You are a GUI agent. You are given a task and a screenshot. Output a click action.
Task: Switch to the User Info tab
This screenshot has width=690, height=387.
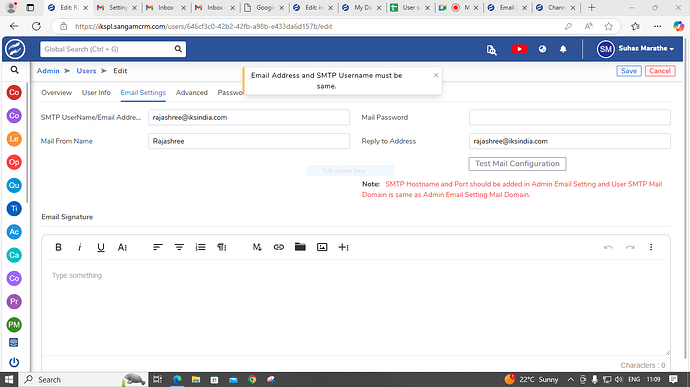pyautogui.click(x=96, y=92)
